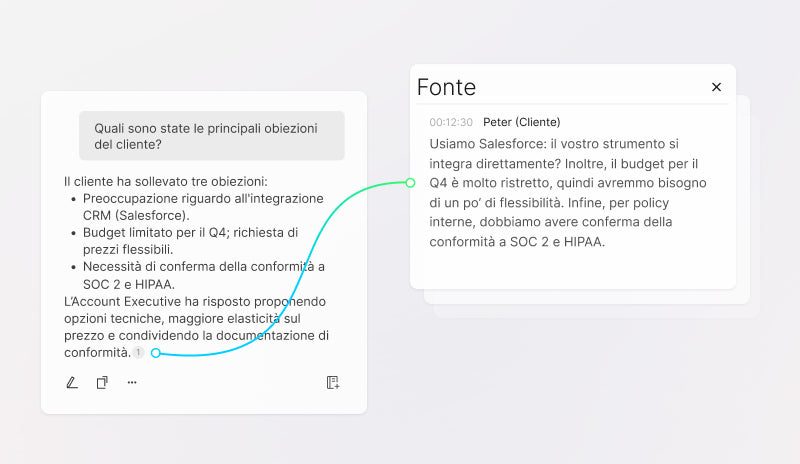Copy the answer with the duplicate icon
Screen dimensions: 800x464
[102, 382]
